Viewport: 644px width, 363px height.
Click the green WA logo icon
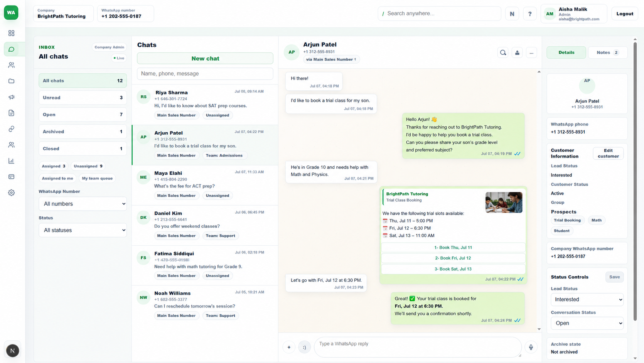coord(11,12)
